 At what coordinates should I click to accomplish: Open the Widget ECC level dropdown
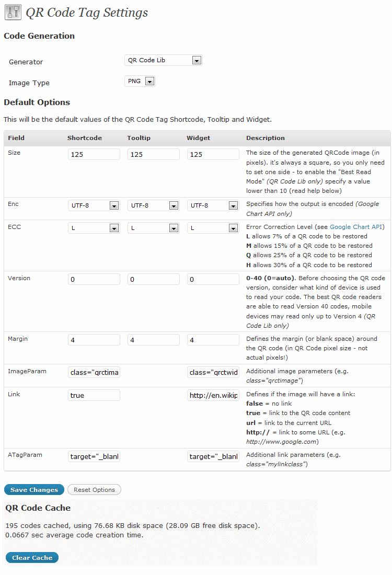click(x=213, y=228)
